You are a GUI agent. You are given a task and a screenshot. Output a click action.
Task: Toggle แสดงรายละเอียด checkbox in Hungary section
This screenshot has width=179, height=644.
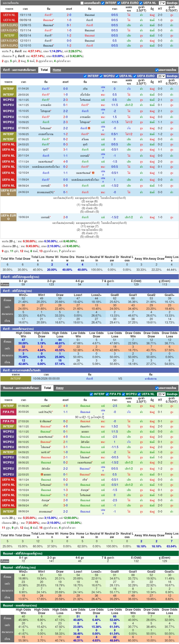click(157, 70)
